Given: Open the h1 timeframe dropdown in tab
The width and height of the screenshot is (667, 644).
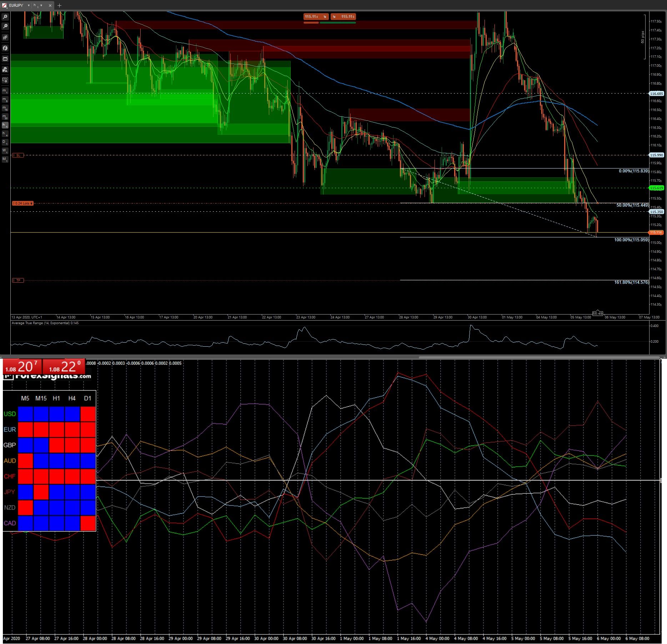Looking at the screenshot, I should 41,5.
